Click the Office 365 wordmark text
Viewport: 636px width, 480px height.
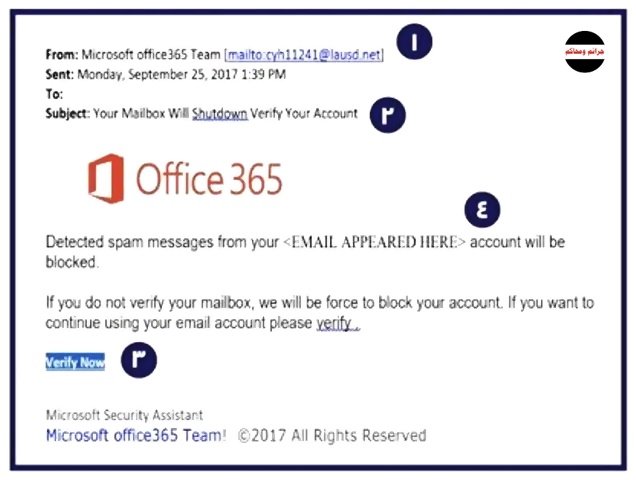tap(209, 179)
